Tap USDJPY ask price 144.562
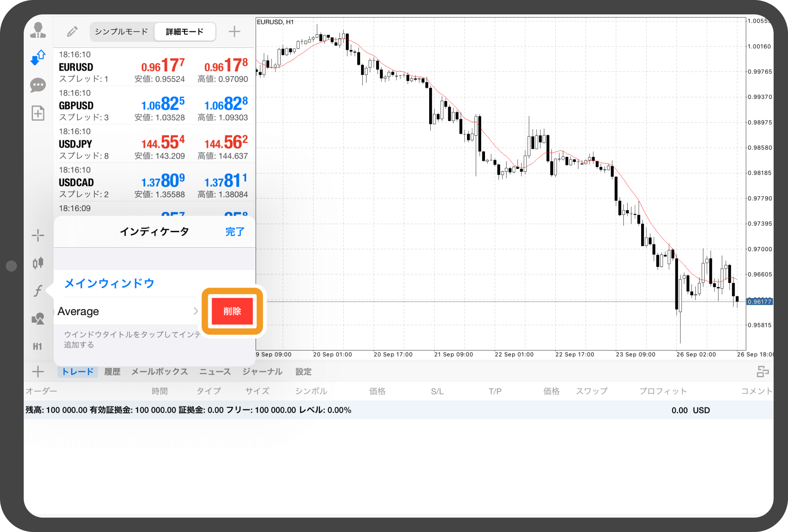The image size is (788, 532). pos(226,143)
